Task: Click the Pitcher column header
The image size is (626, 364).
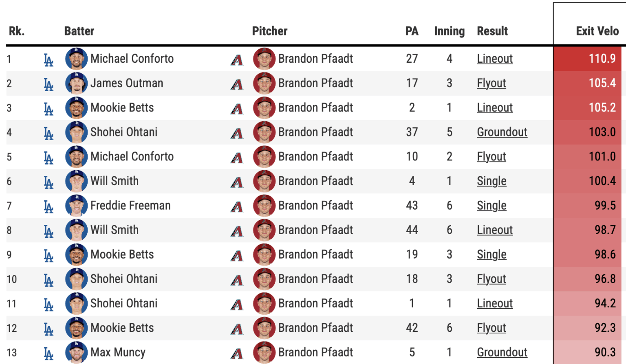Action: click(269, 31)
